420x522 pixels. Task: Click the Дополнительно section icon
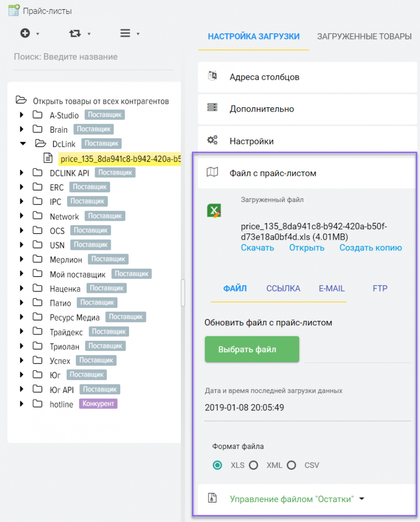point(212,108)
